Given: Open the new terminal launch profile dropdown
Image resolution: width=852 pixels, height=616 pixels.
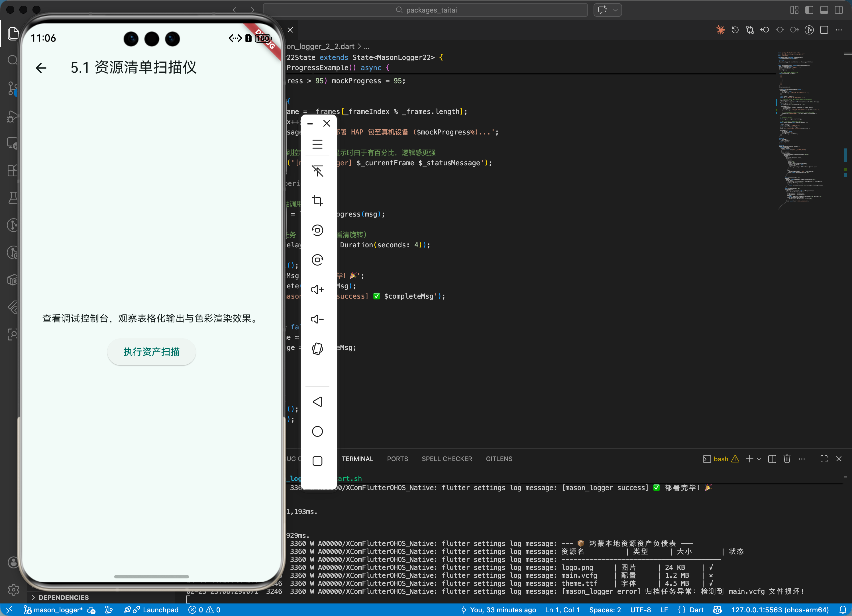Looking at the screenshot, I should click(x=759, y=459).
